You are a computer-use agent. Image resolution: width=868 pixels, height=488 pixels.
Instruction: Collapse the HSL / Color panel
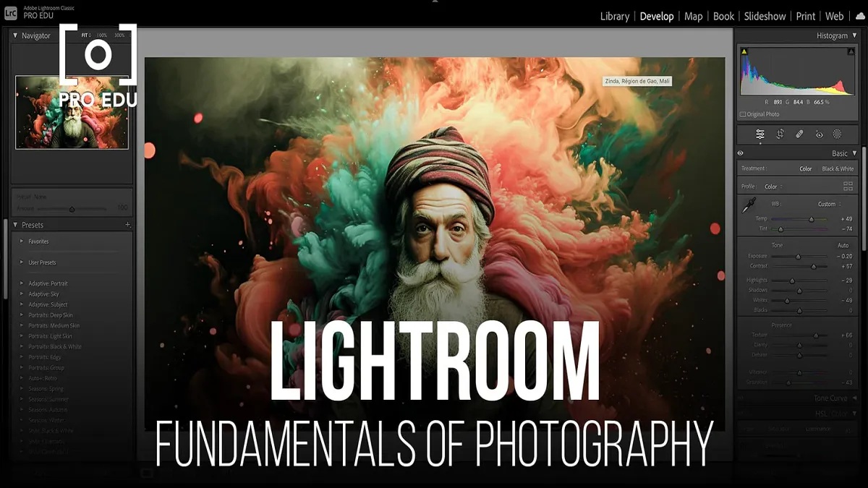pos(854,414)
